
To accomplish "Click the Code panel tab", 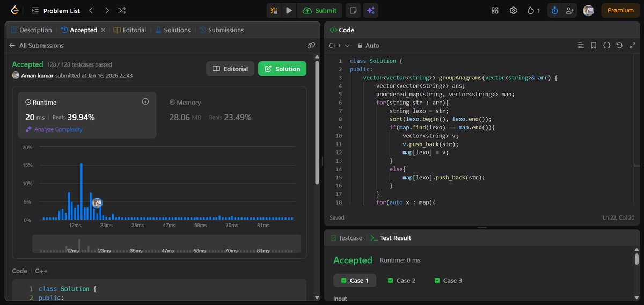I will 341,30.
